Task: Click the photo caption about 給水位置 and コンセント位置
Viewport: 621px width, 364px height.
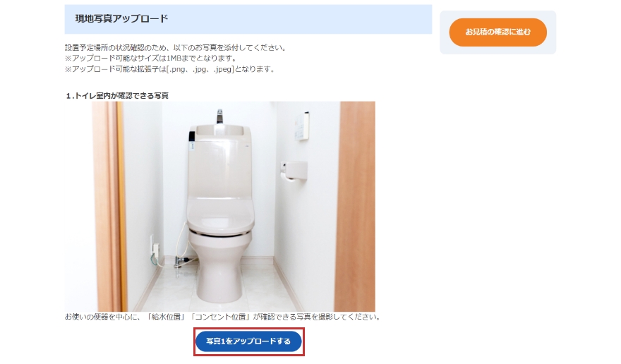Action: (x=222, y=317)
